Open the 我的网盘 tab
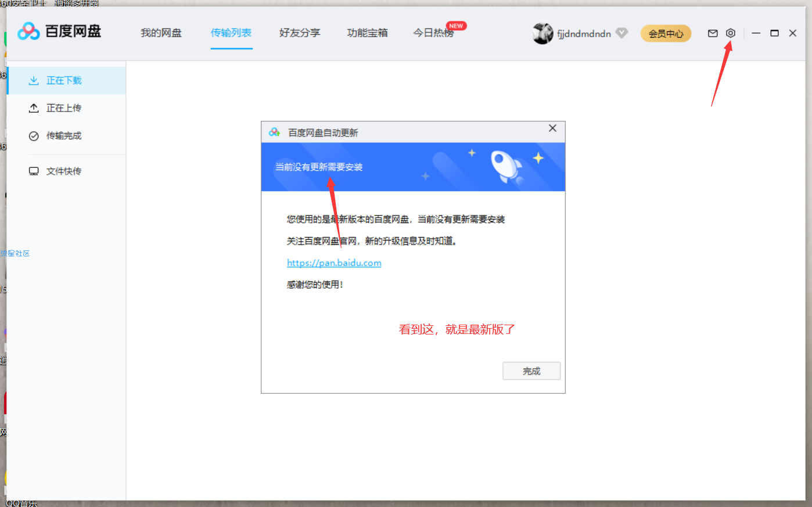This screenshot has height=507, width=812. (161, 33)
